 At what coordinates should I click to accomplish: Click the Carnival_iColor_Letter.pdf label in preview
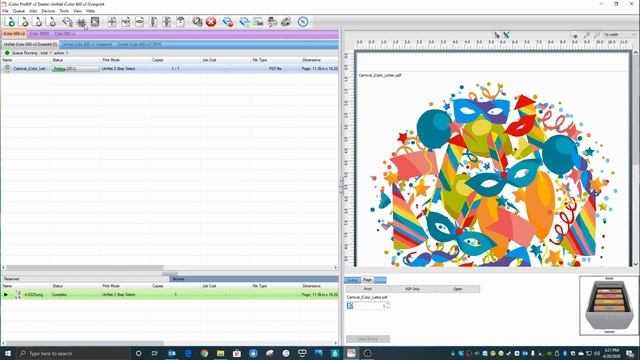380,76
